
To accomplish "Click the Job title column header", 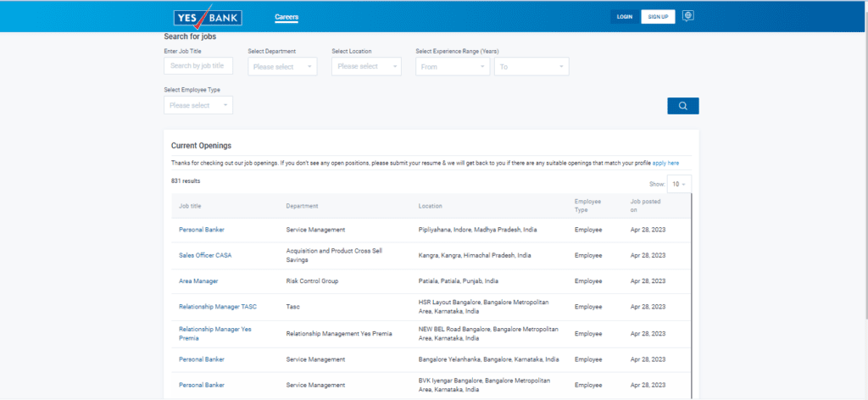I will (x=190, y=207).
